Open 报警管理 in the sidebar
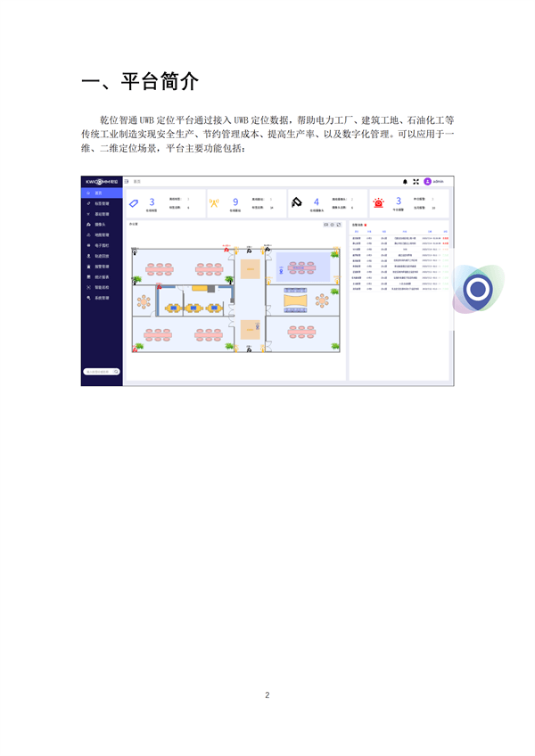 [102, 267]
